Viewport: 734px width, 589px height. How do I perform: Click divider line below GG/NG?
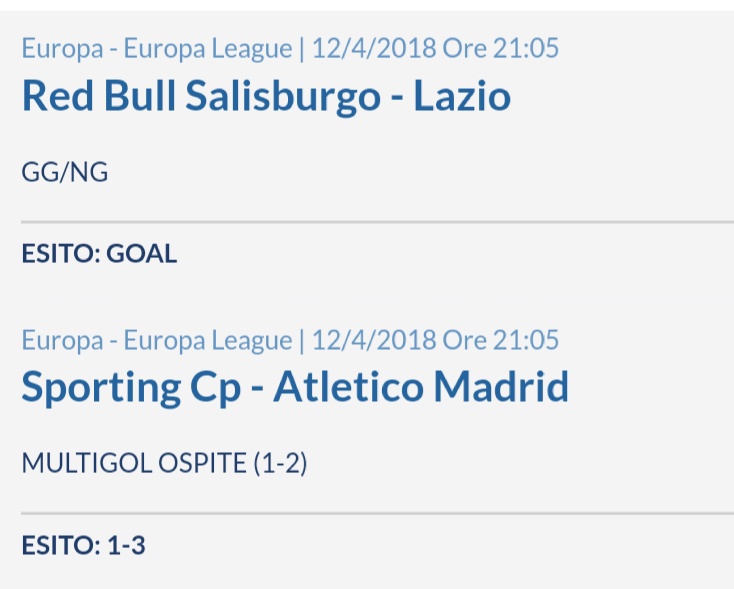pos(377,222)
